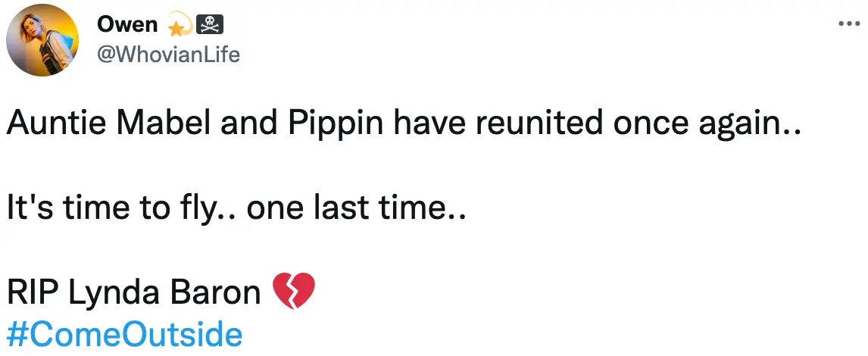
Task: Click the pirate flag emoji
Action: tap(208, 26)
